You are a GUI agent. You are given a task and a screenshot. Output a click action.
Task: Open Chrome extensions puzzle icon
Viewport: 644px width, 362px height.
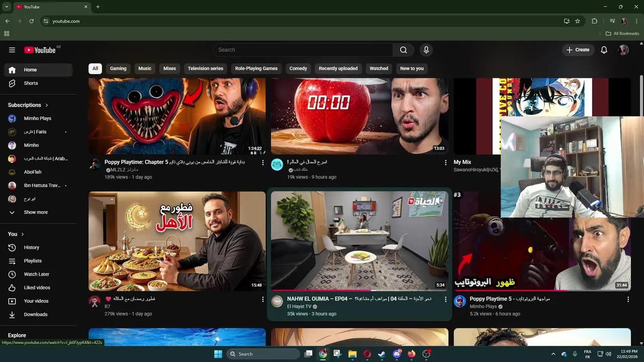pyautogui.click(x=594, y=21)
